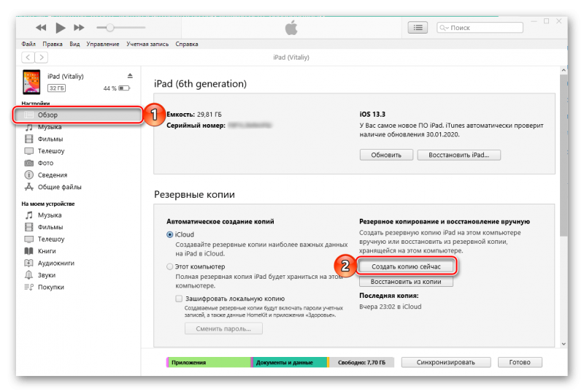Image resolution: width=584 pixels, height=392 pixels.
Task: Click the Синхронизировать button
Action: tap(445, 362)
